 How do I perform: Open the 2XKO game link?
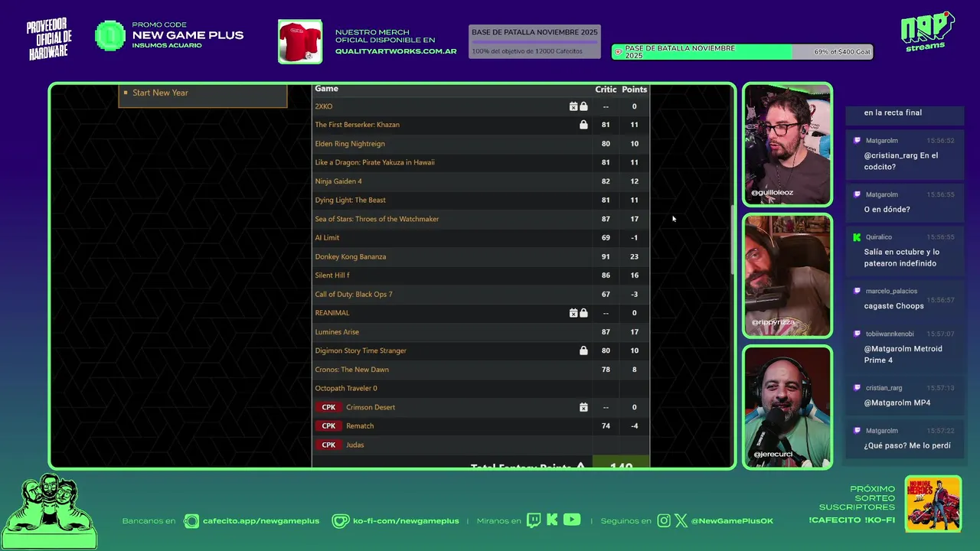[x=324, y=106]
